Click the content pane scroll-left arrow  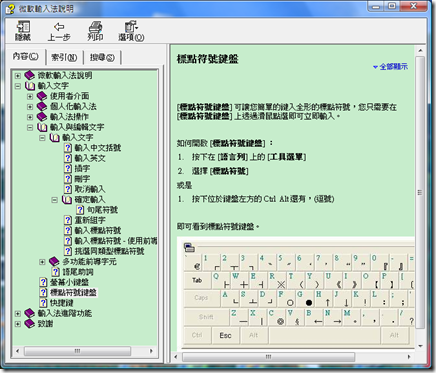[176, 357]
